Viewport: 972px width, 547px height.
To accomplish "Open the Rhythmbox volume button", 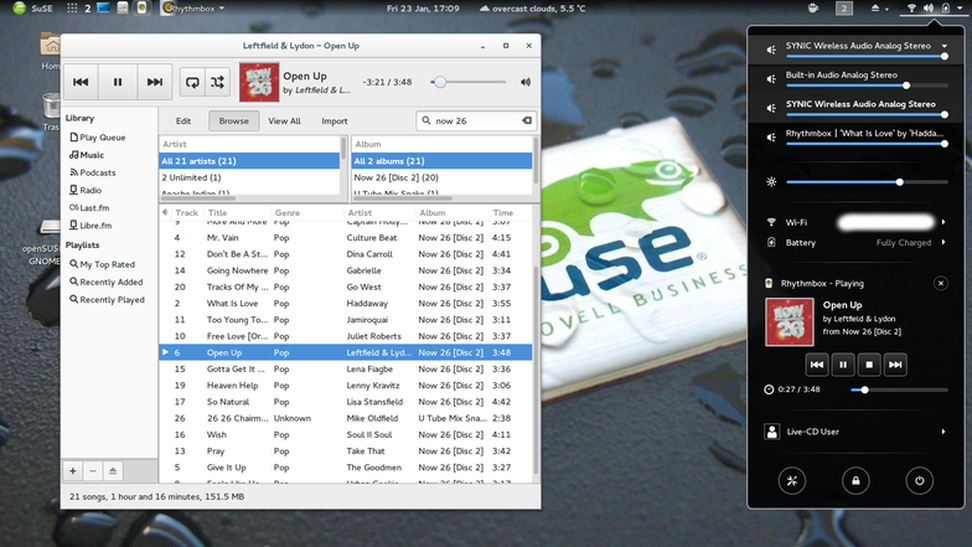I will [x=526, y=82].
